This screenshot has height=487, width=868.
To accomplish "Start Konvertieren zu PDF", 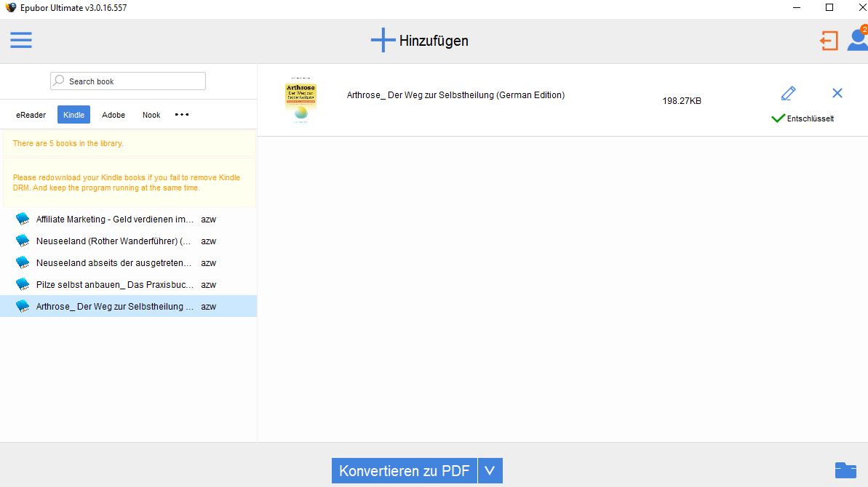I will tap(404, 470).
